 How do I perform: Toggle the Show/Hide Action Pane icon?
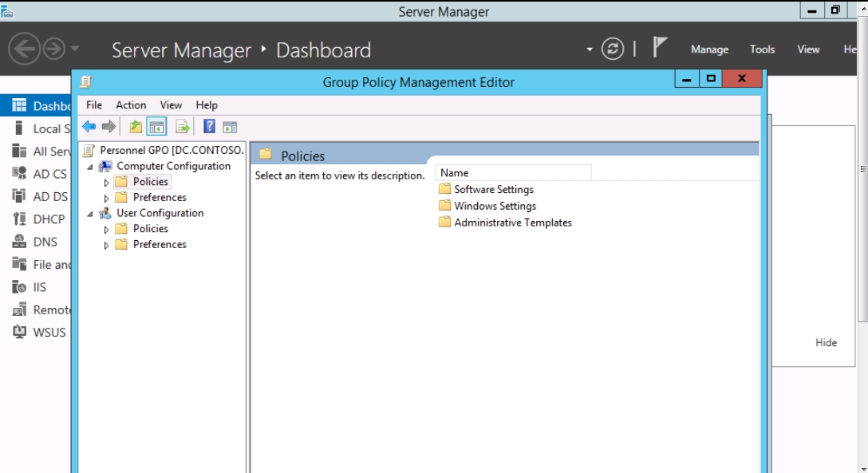[x=230, y=127]
